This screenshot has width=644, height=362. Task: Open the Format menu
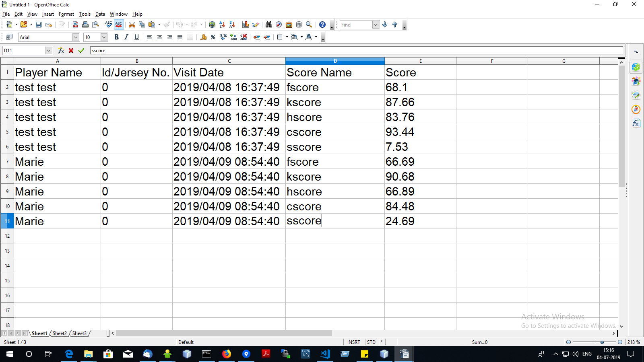[66, 14]
